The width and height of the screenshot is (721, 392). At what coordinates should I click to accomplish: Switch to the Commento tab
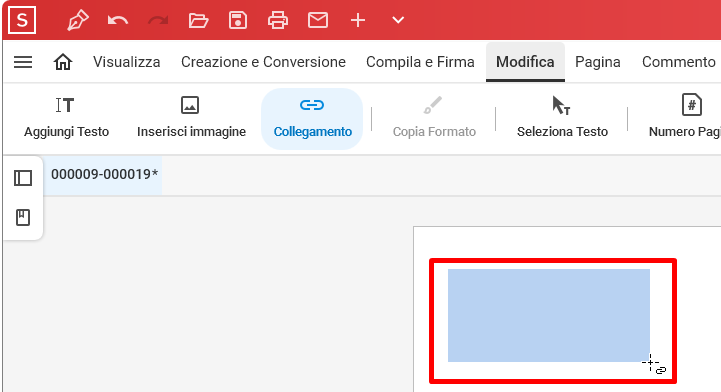[679, 62]
